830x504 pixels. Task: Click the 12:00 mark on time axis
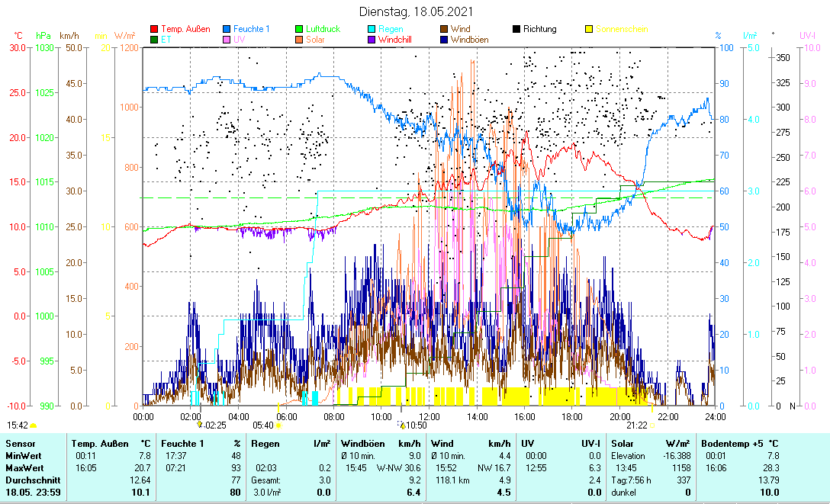click(429, 416)
